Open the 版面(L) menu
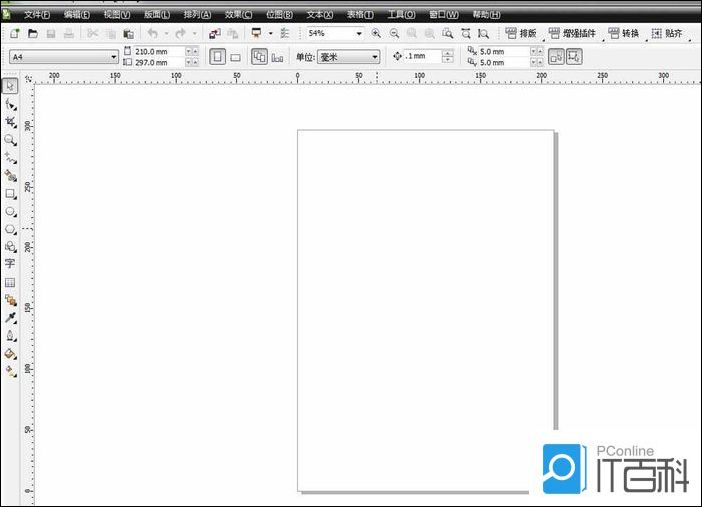Image resolution: width=702 pixels, height=507 pixels. (157, 15)
